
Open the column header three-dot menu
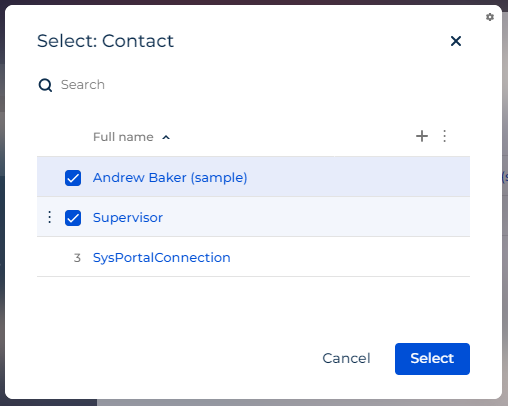(x=444, y=136)
